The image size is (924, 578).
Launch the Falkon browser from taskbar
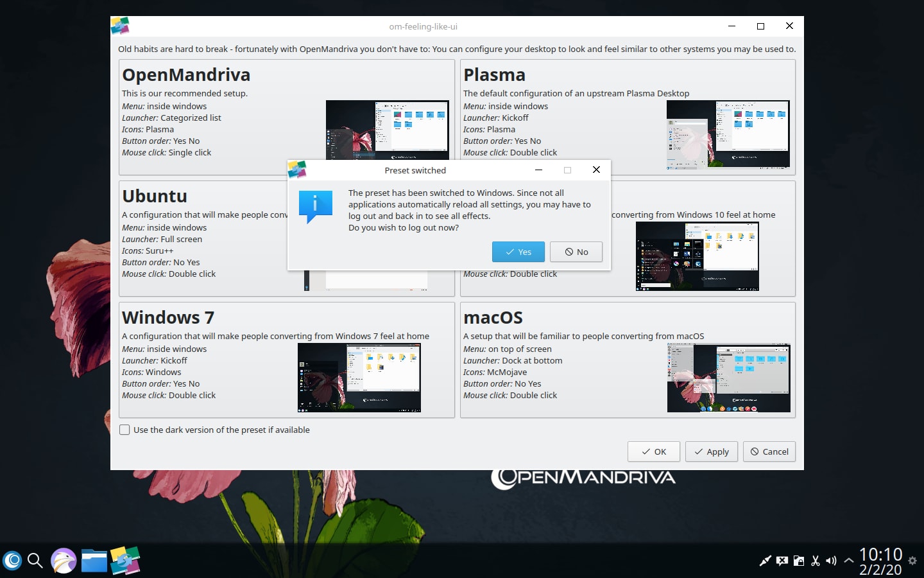coord(64,561)
